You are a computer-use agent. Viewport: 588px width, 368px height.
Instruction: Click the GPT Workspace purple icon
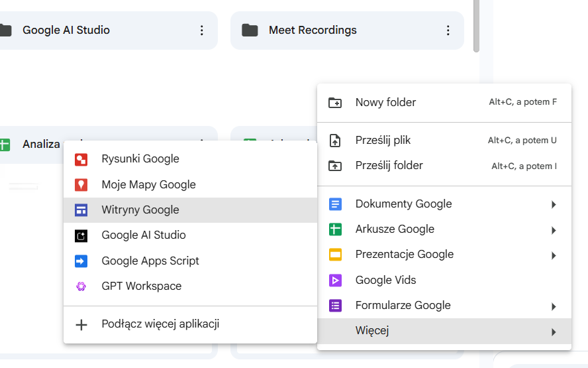[x=81, y=286]
